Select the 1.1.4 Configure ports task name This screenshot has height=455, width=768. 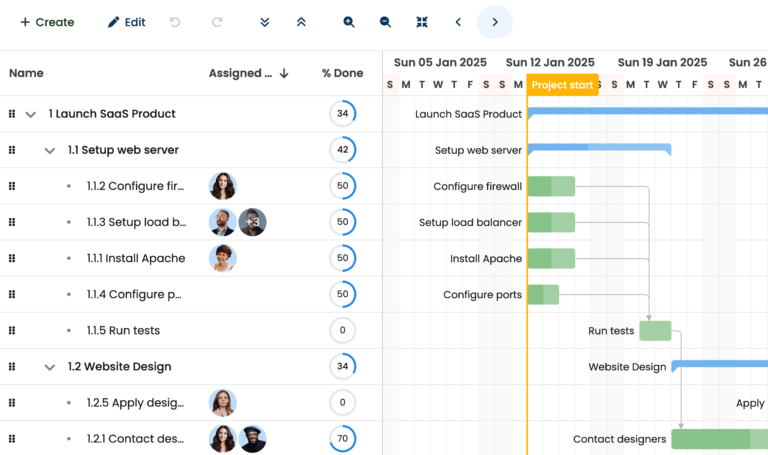pyautogui.click(x=134, y=294)
